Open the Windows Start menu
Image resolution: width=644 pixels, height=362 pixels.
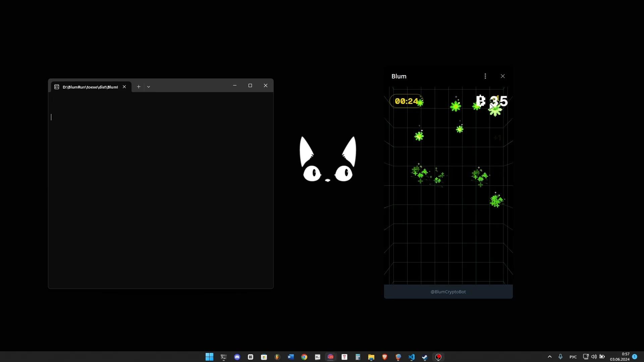pyautogui.click(x=210, y=357)
